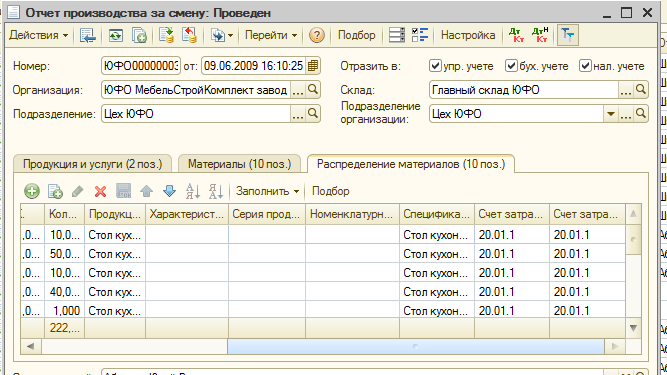Screen dimensions: 667x375
Task: Click the table's vertical scrollbar down arrow
Action: coord(633,328)
